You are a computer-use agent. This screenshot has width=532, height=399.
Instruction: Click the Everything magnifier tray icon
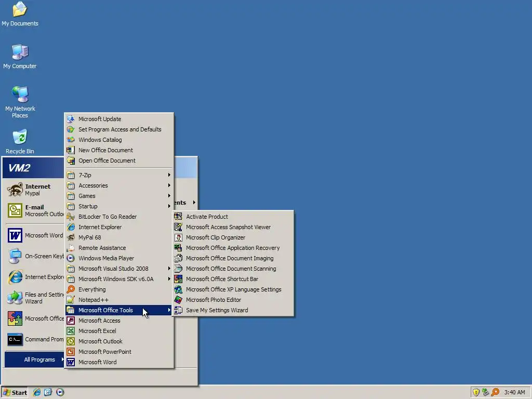coord(495,392)
